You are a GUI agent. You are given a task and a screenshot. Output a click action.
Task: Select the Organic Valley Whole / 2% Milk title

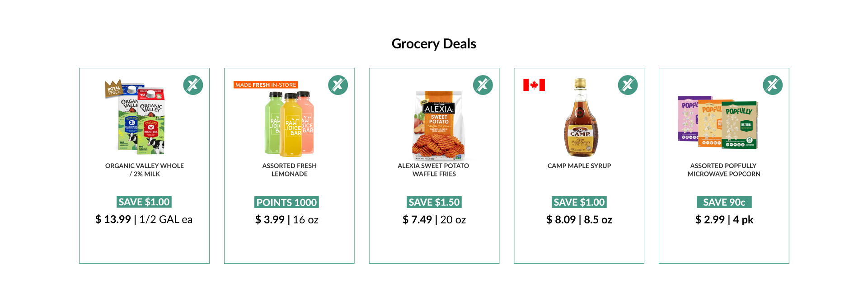coord(145,170)
